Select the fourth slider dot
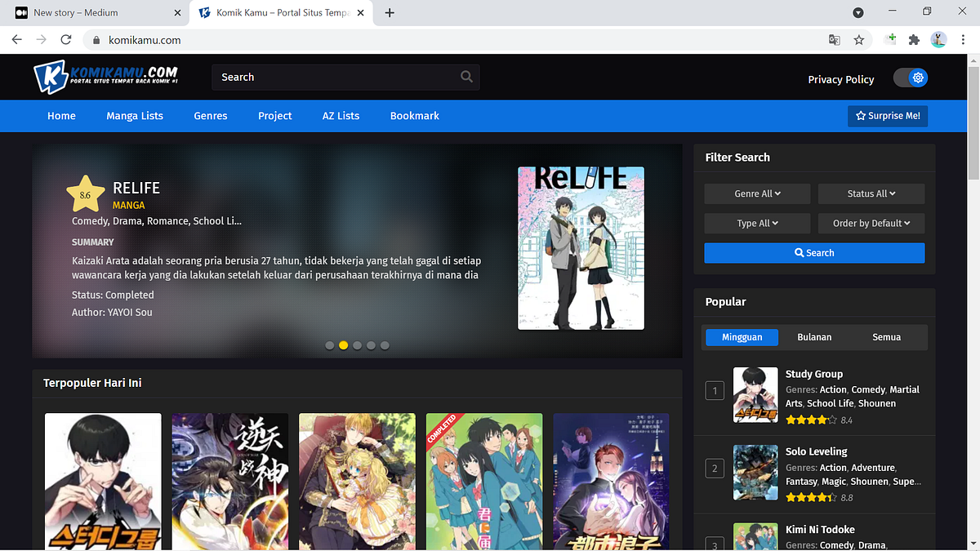 372,345
